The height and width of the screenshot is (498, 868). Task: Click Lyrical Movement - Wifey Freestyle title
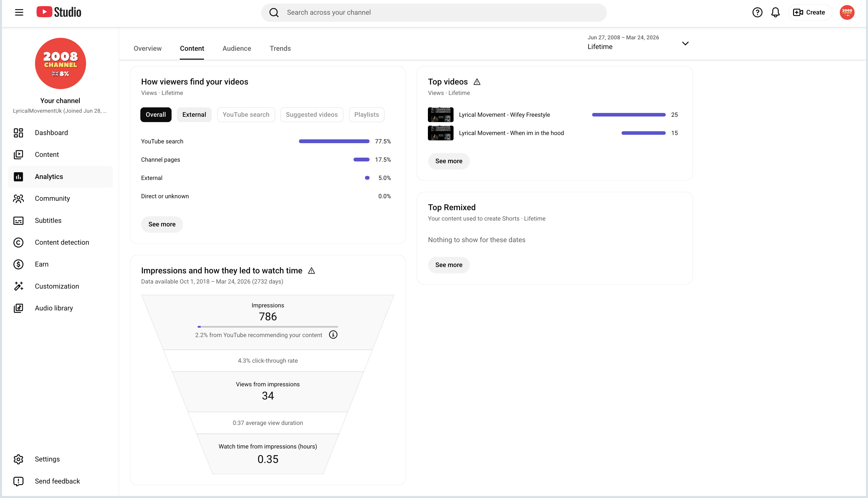[x=505, y=115]
